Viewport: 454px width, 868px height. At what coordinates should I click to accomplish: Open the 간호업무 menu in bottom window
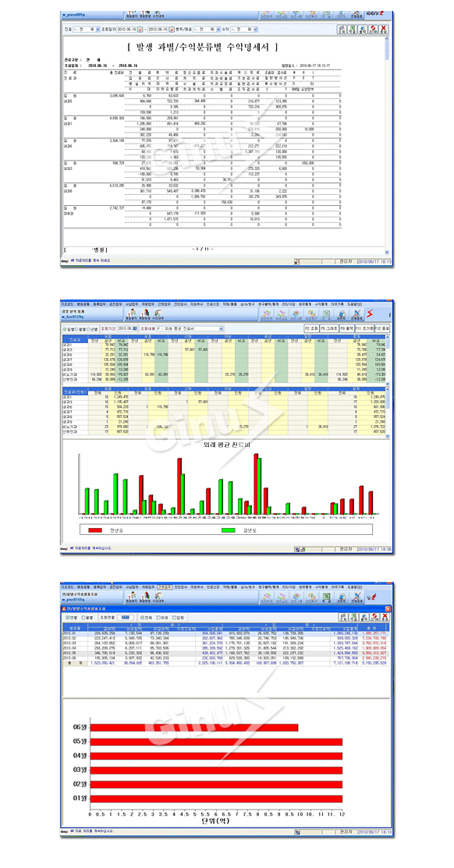click(165, 586)
